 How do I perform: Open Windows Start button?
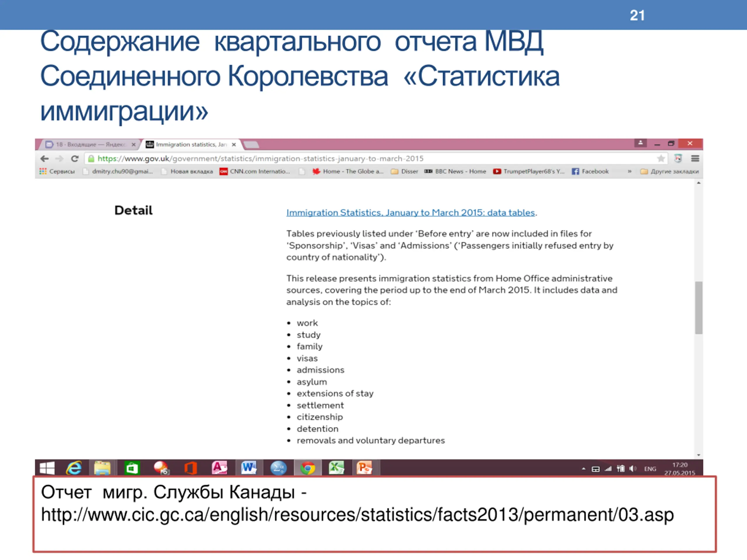pos(47,468)
